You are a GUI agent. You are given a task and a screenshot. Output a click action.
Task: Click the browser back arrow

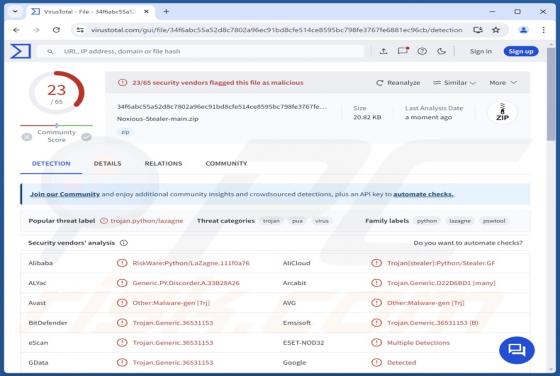pyautogui.click(x=16, y=30)
